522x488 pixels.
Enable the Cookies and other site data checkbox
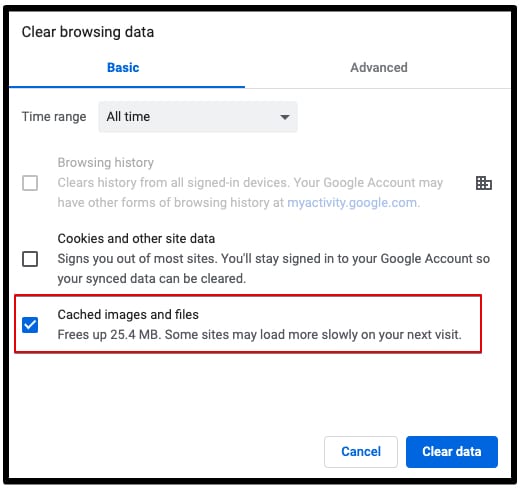pos(30,259)
